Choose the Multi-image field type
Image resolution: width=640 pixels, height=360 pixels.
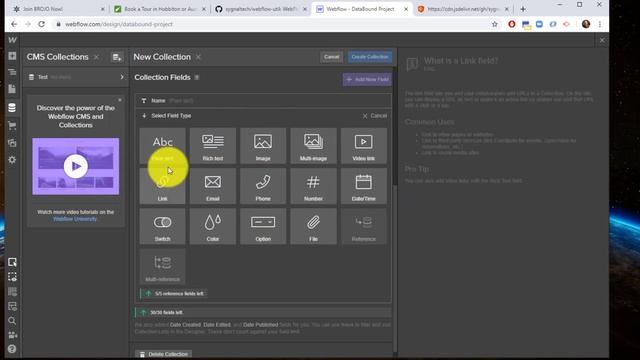point(313,146)
